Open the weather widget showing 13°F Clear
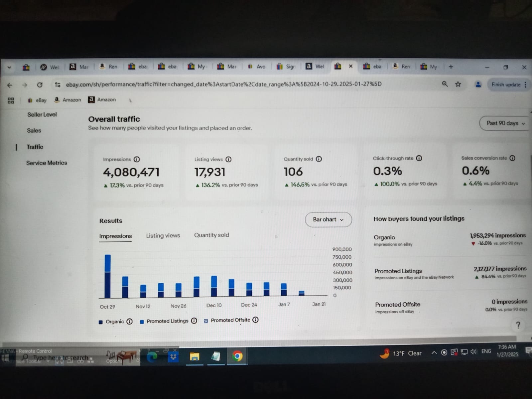This screenshot has height=399, width=532. pos(401,353)
